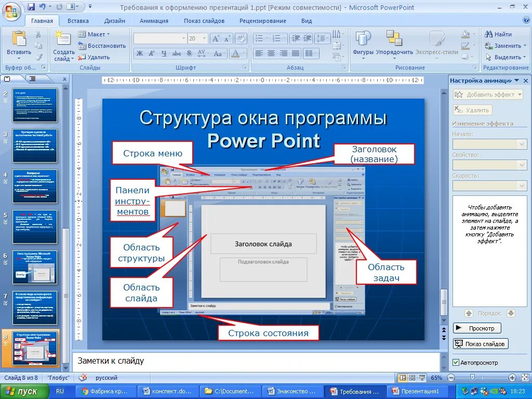Image resolution: width=532 pixels, height=399 pixels.
Task: Zoom out with the minus button
Action: [x=451, y=378]
